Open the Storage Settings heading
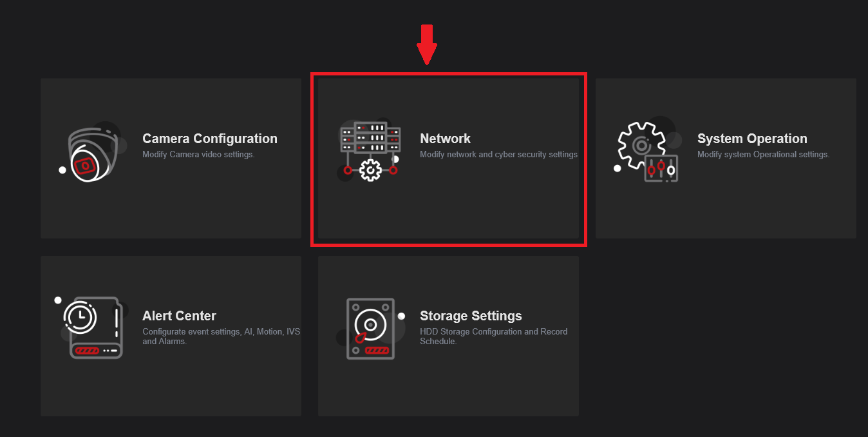The image size is (868, 437). point(471,316)
